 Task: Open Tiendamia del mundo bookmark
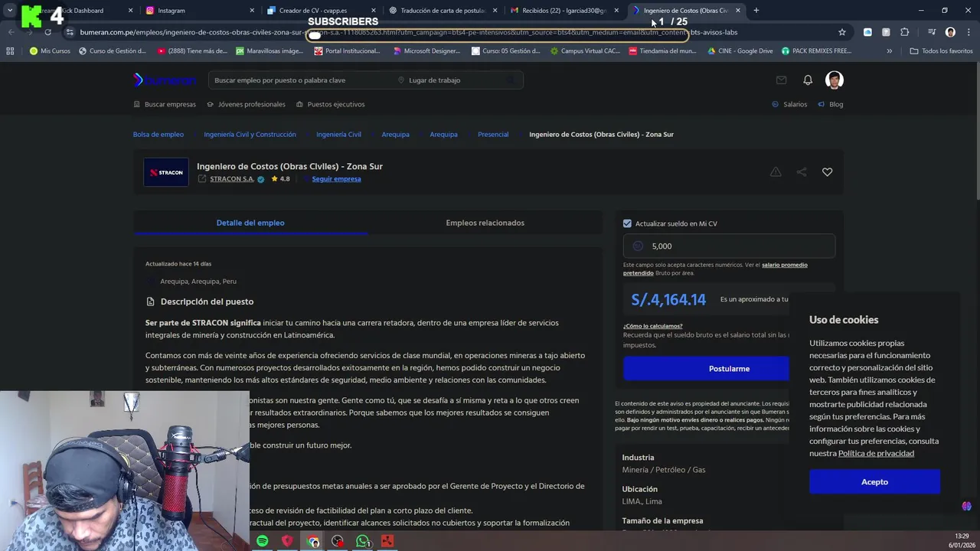[662, 51]
